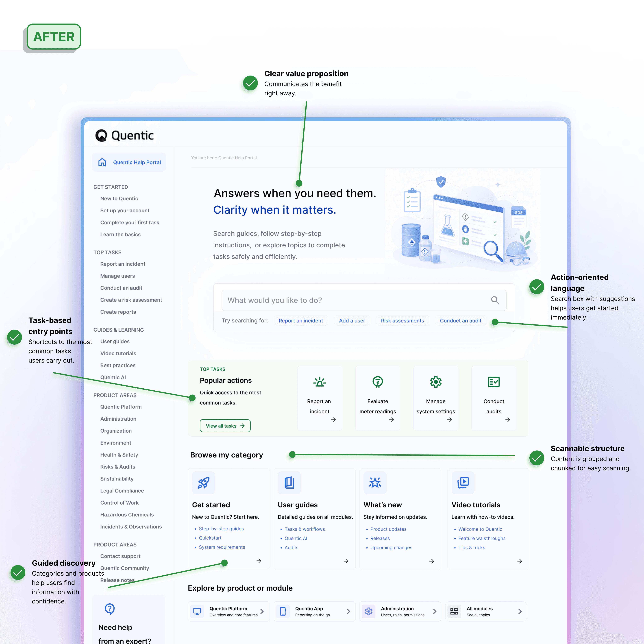Screen dimensions: 644x644
Task: Open User guides card via its arrow
Action: pyautogui.click(x=346, y=561)
